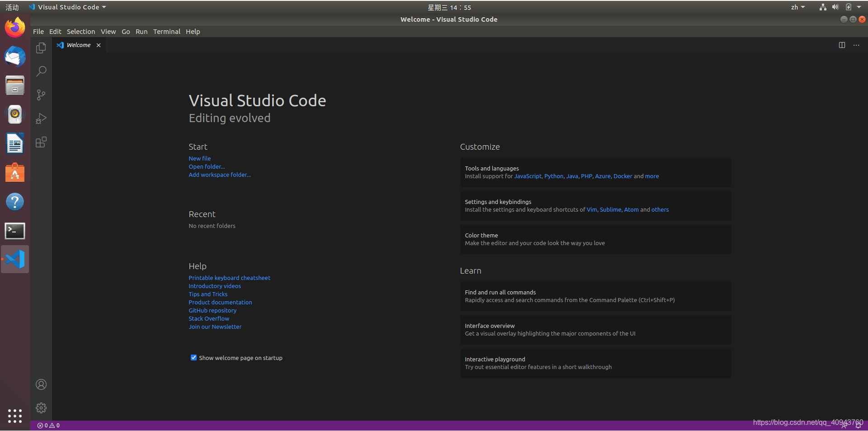The height and width of the screenshot is (431, 868).
Task: Open the View menu
Action: [108, 32]
